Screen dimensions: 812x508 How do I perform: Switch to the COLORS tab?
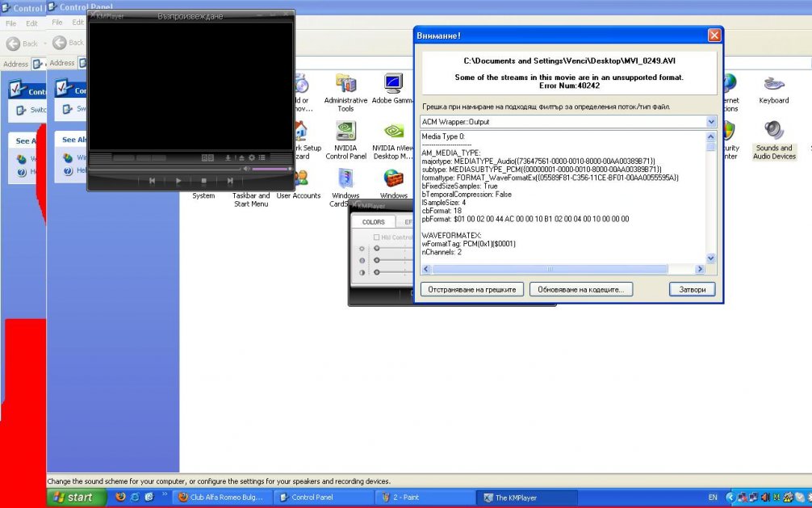click(x=373, y=221)
